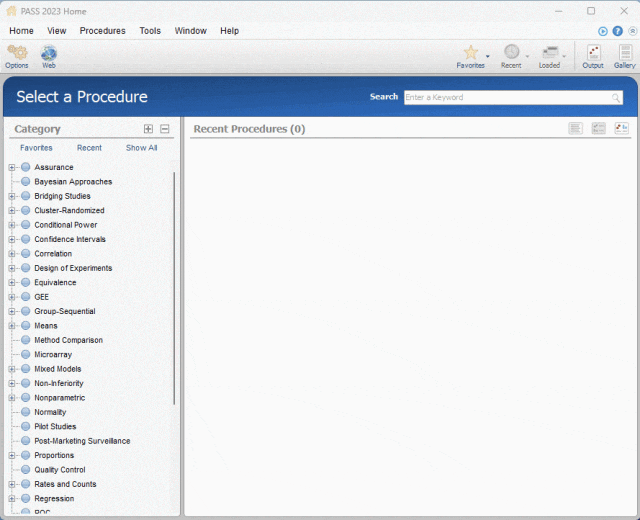This screenshot has width=640, height=520.
Task: Click the blue help question mark icon
Action: point(617,31)
